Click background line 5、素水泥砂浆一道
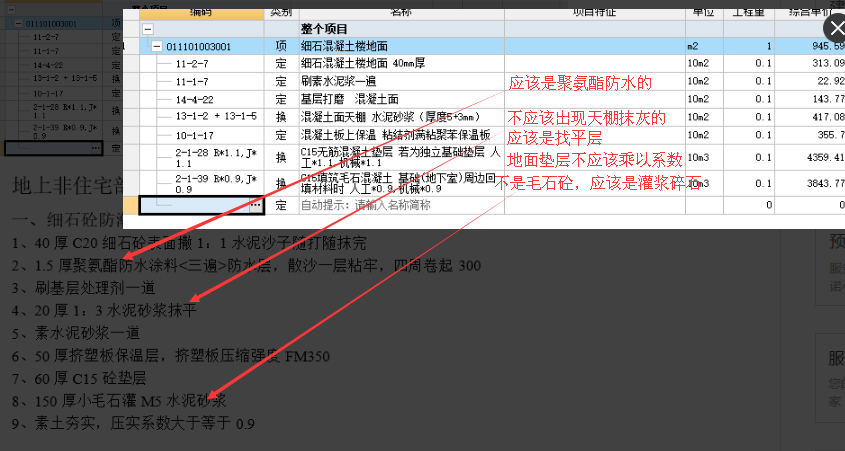This screenshot has width=845, height=451. coord(76,333)
